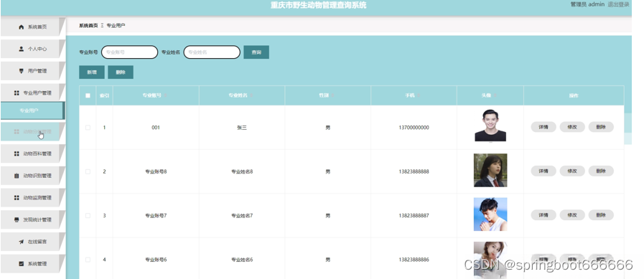The width and height of the screenshot is (644, 279).
Task: Sort table by 专业账号 column arrow
Action: click(x=166, y=95)
